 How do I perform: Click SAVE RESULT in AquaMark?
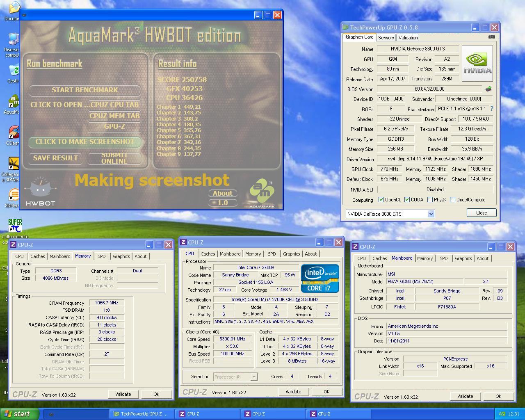point(55,158)
